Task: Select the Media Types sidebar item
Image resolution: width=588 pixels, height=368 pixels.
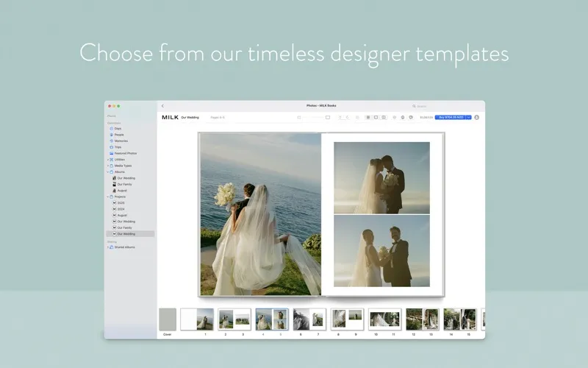Action: (121, 166)
